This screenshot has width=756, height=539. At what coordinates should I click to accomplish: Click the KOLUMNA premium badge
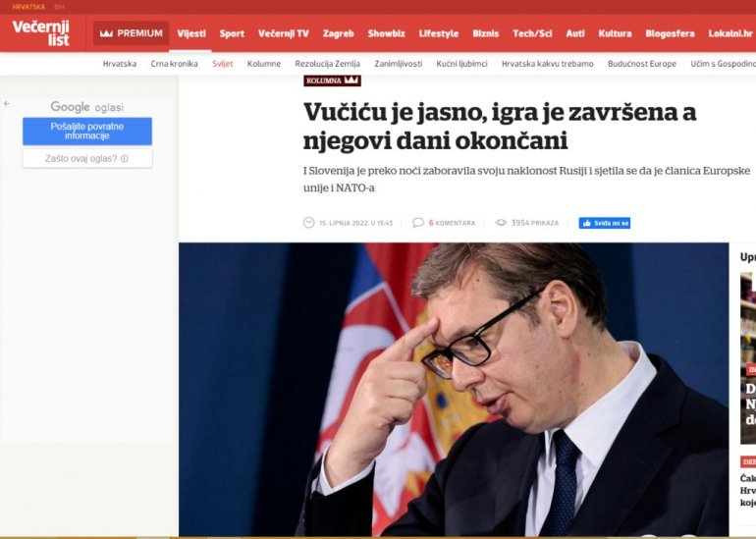pyautogui.click(x=332, y=81)
